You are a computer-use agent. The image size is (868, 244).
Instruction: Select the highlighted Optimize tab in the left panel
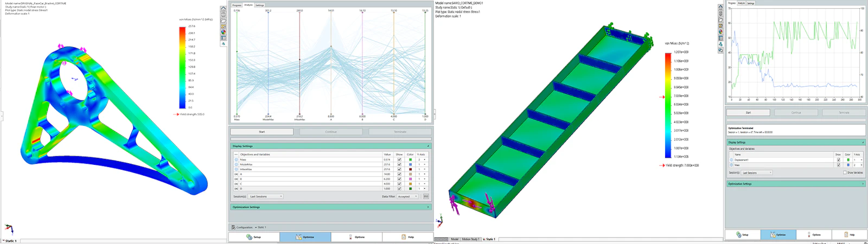pos(305,237)
